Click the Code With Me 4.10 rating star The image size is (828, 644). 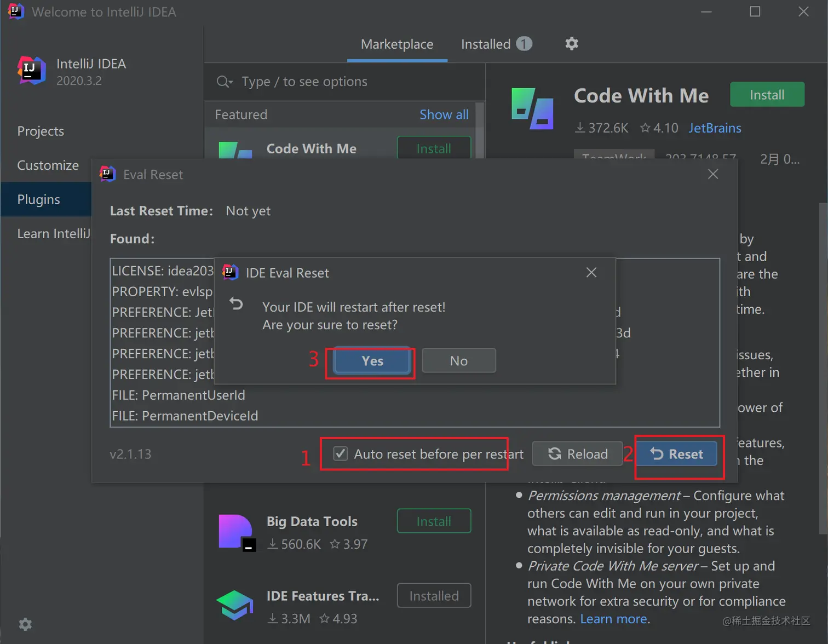(645, 128)
